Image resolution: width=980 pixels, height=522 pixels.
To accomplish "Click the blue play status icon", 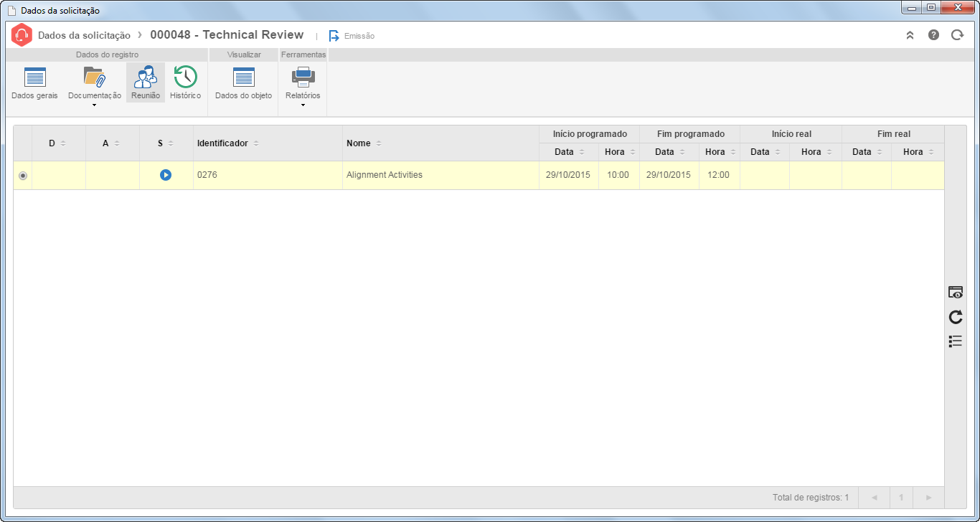I will (166, 175).
